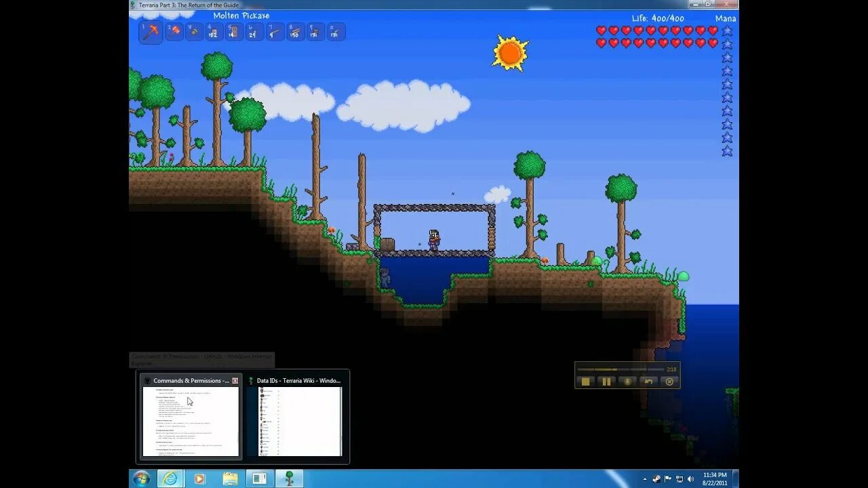Open Action Center flag tray icon
This screenshot has width=868, height=488.
coord(668,479)
